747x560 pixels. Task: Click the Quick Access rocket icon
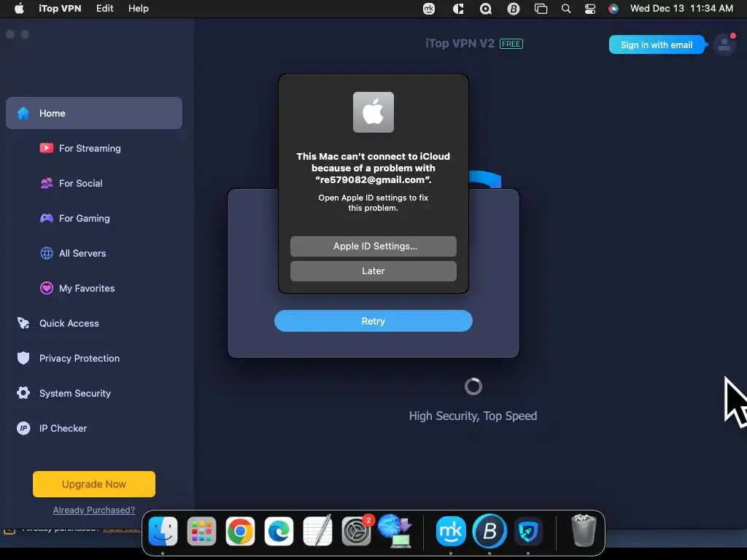(x=23, y=323)
